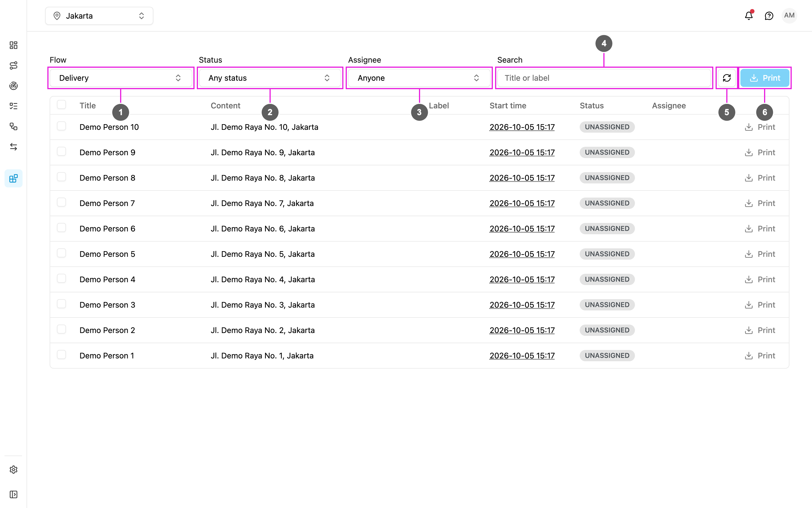Select the highlighted blue widgets sidebar icon
Viewport: 812px width, 508px height.
tap(14, 178)
